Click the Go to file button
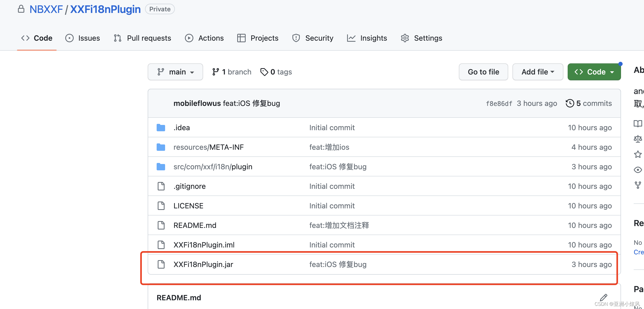Screen dimensions: 644x309 [483, 72]
